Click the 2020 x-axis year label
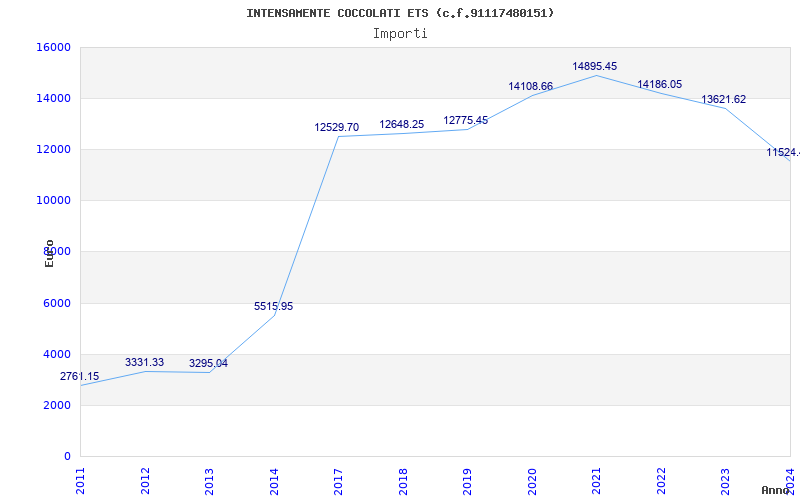The height and width of the screenshot is (500, 800). tap(533, 481)
